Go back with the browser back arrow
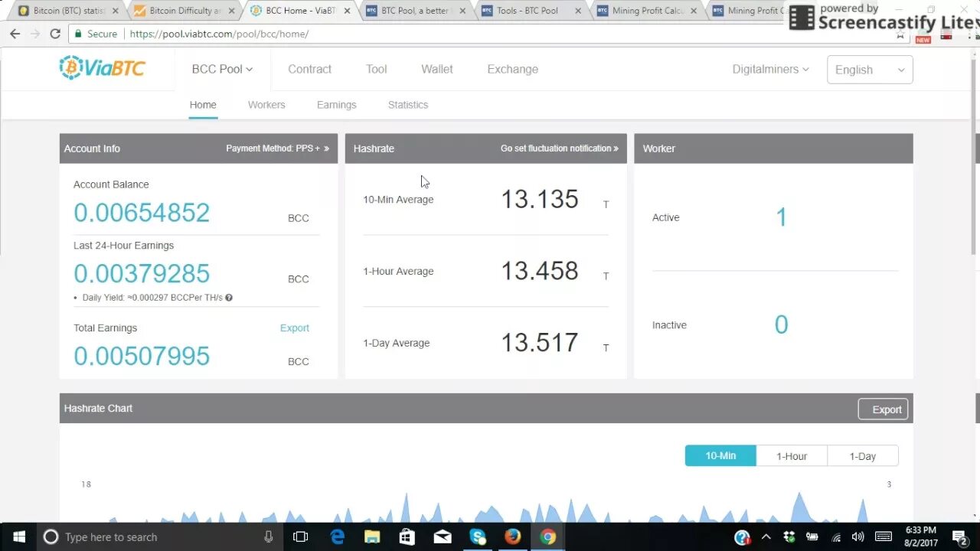This screenshot has width=980, height=551. click(15, 34)
